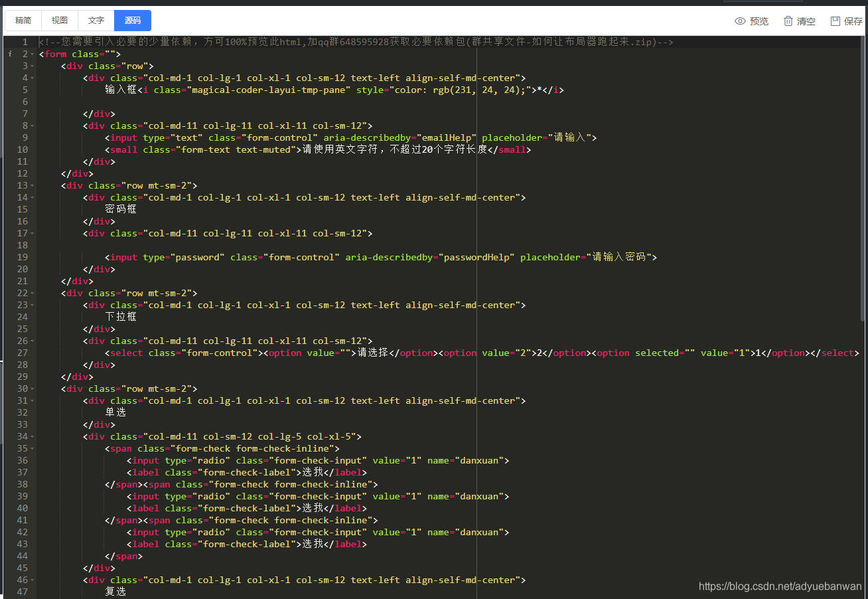Collapse the row div at line 3
The image size is (868, 599).
[33, 66]
